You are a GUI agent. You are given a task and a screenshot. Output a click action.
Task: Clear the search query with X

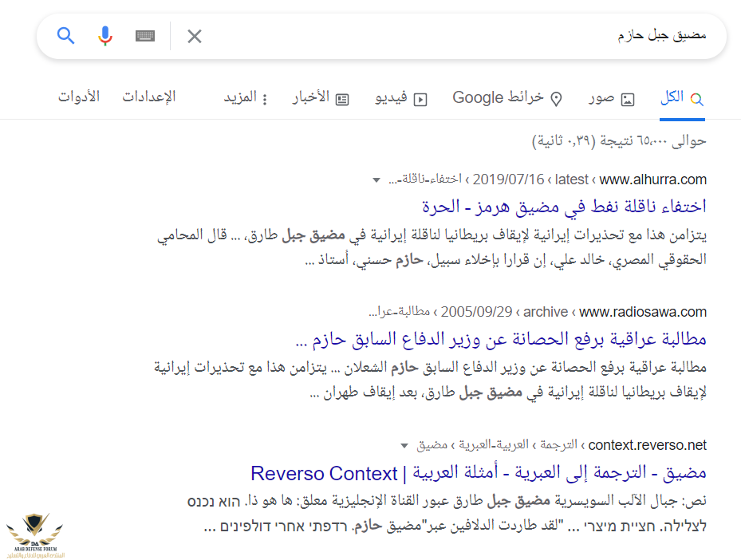pos(195,36)
